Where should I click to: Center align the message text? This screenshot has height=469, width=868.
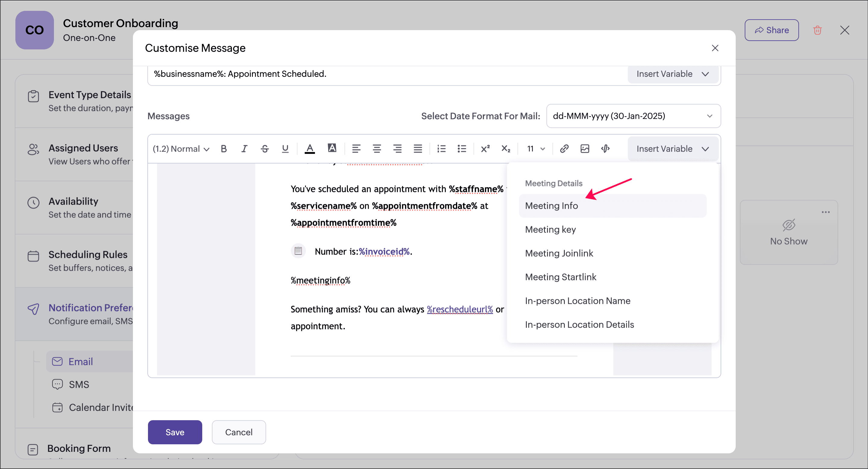coord(377,149)
